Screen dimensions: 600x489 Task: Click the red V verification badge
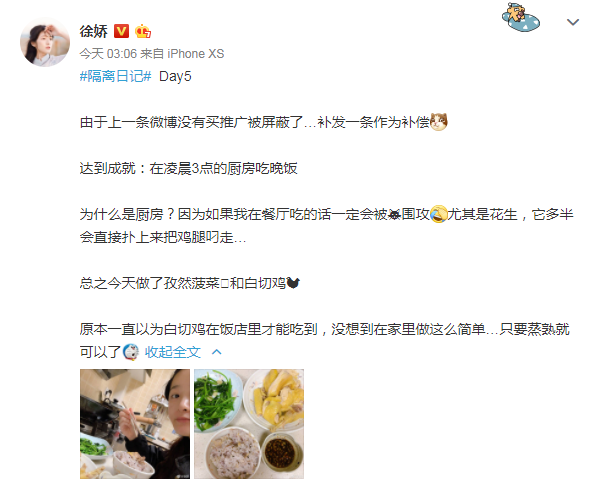point(121,31)
